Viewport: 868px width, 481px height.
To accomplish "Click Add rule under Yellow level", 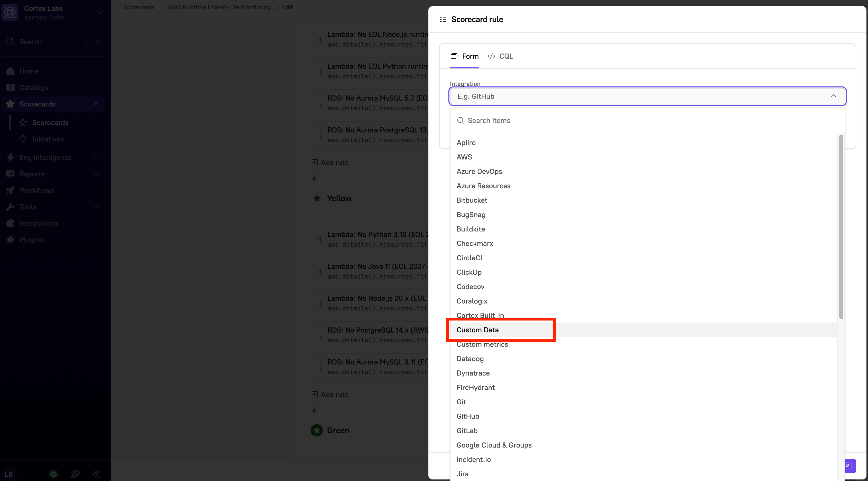I will (330, 394).
